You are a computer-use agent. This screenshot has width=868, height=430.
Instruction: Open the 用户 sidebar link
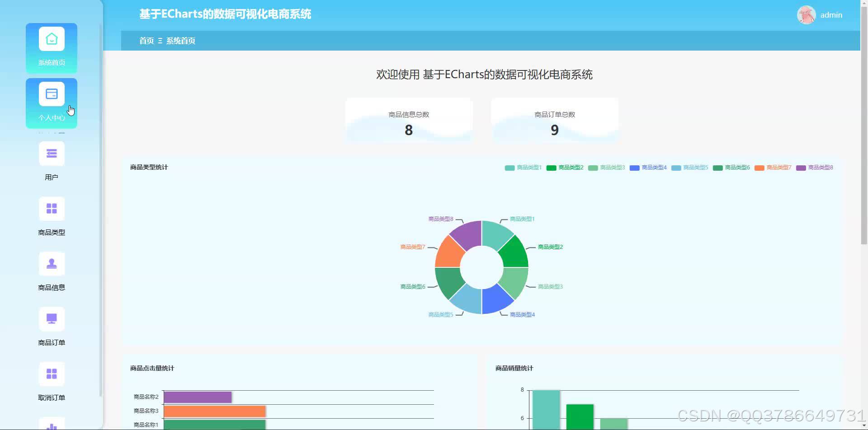click(52, 177)
